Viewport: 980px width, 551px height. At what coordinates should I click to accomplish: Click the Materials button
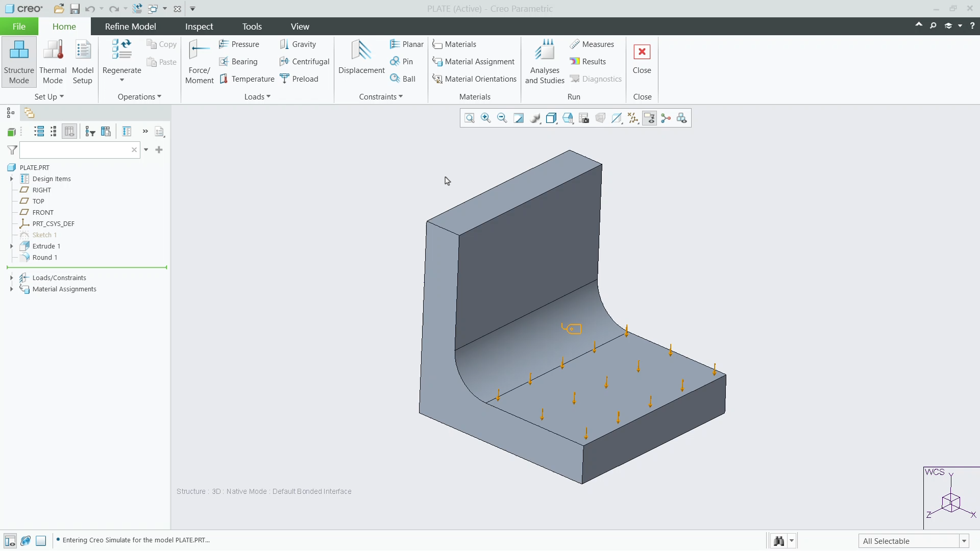coord(454,44)
